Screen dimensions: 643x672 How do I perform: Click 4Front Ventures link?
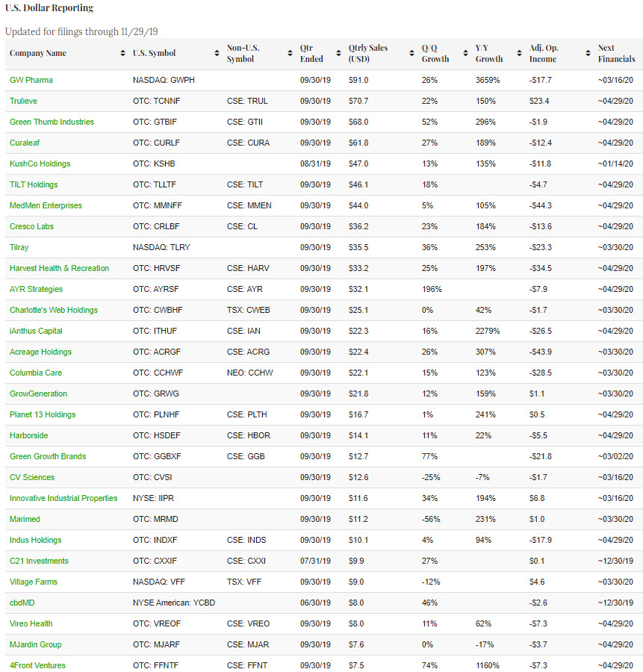[x=37, y=665]
